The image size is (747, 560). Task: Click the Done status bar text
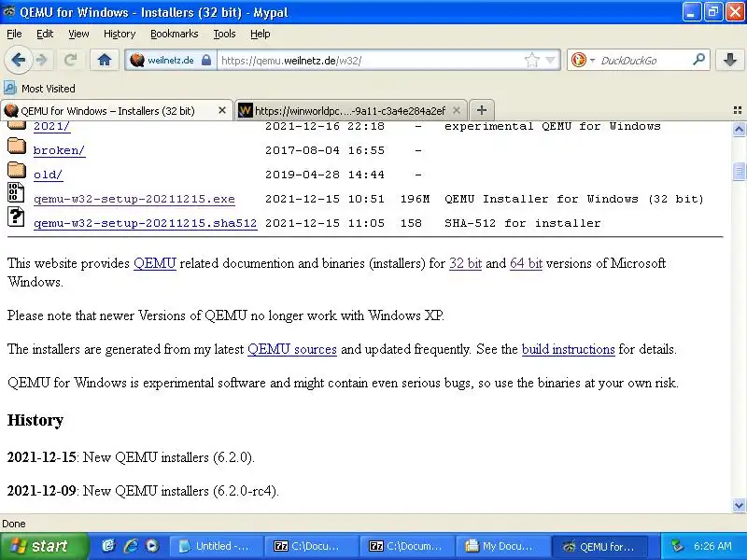[14, 524]
